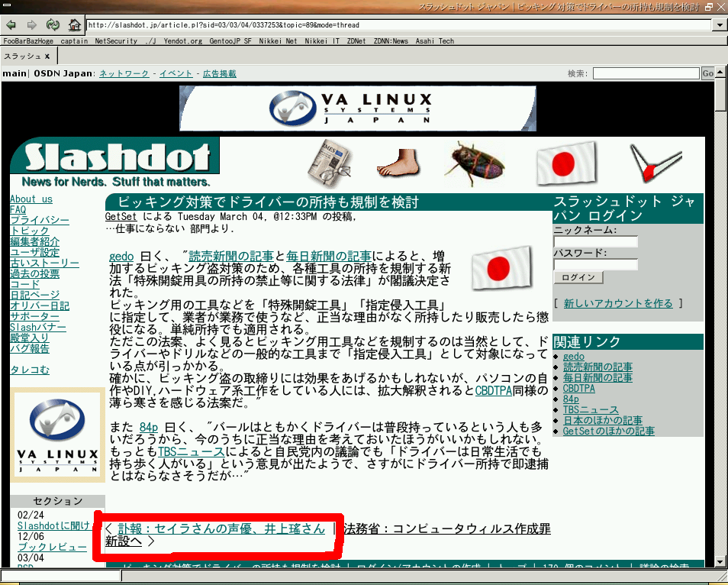Image resolution: width=728 pixels, height=585 pixels.
Task: Click the Slashdot logo
Action: 115,156
